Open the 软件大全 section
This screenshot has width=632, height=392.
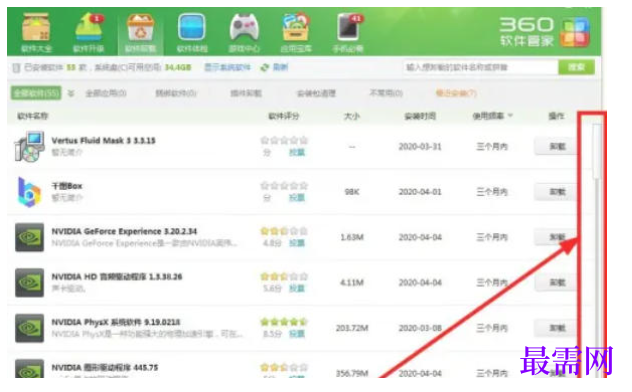coord(36,33)
